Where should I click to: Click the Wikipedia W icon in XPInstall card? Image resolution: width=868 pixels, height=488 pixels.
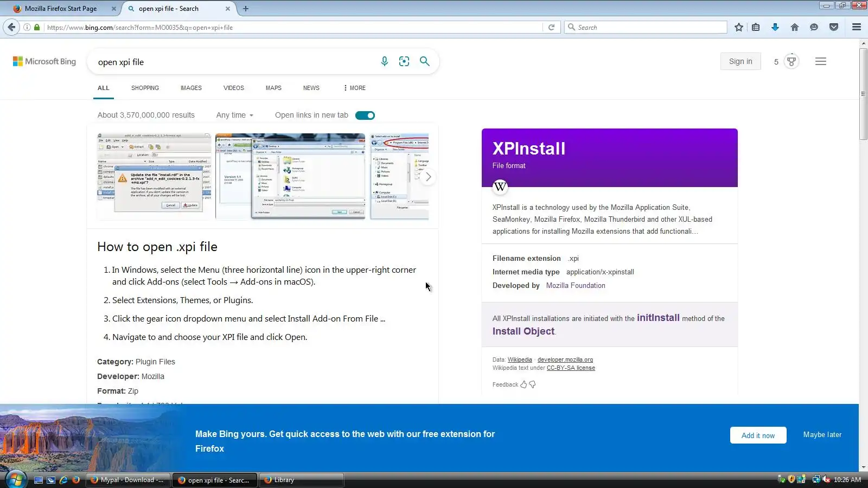coord(500,187)
